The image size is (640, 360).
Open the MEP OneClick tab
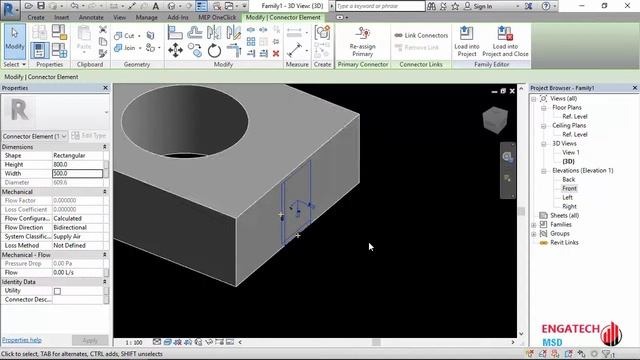(x=217, y=18)
